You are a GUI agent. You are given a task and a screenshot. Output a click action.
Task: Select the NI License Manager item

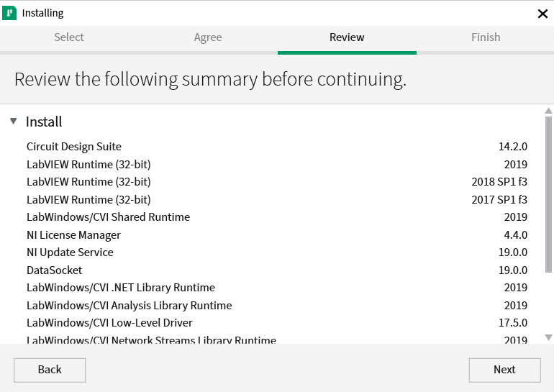277,235
